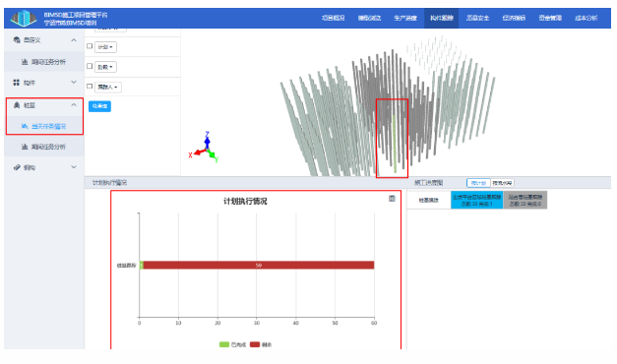Open the 阶段 dropdown filter
Image resolution: width=617 pixels, height=364 pixels.
point(105,67)
